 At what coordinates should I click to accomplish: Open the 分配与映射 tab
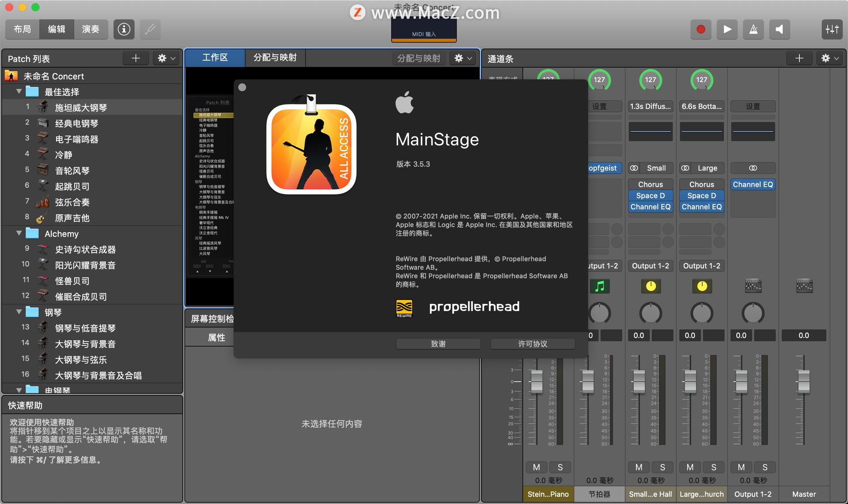(275, 58)
